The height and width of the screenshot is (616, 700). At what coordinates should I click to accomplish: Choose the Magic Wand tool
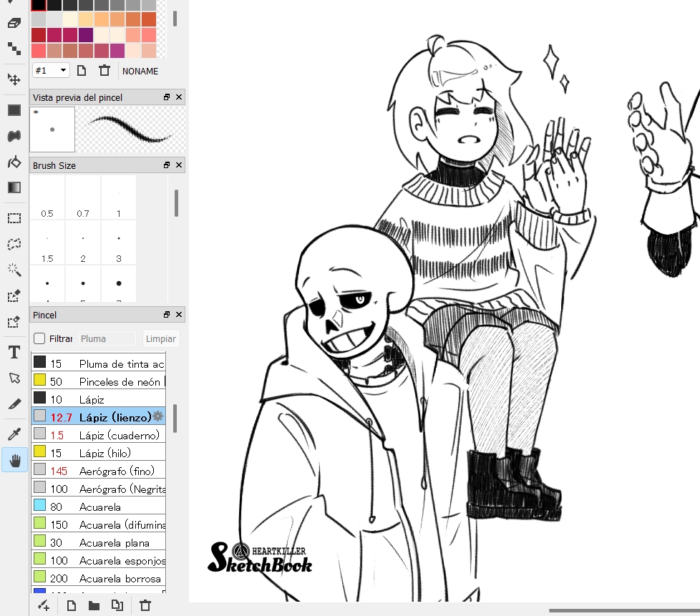(14, 270)
